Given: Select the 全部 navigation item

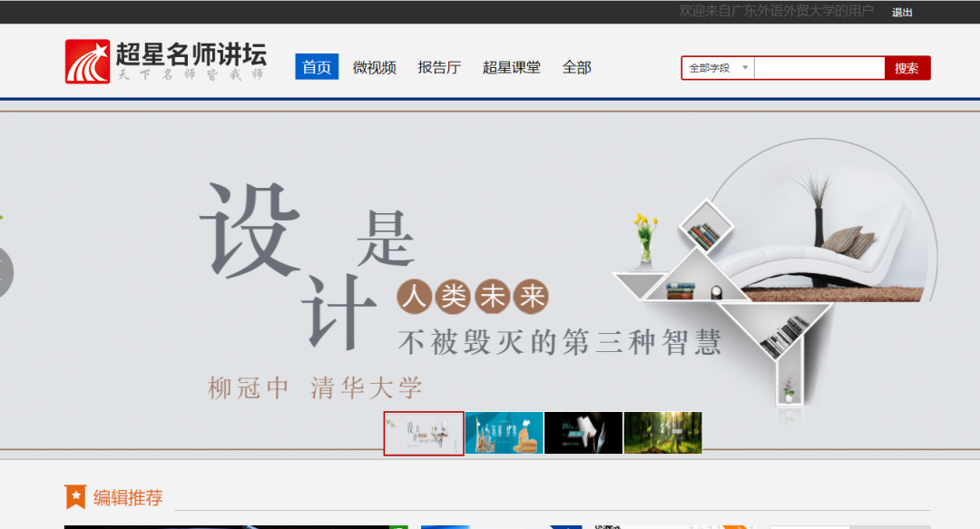Looking at the screenshot, I should tap(576, 67).
